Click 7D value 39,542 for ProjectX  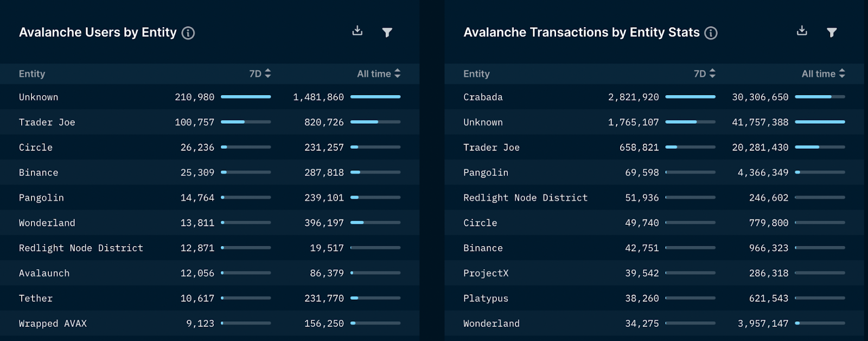pyautogui.click(x=642, y=273)
